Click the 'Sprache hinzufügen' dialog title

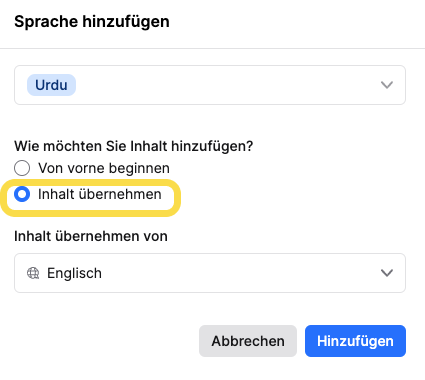point(92,22)
